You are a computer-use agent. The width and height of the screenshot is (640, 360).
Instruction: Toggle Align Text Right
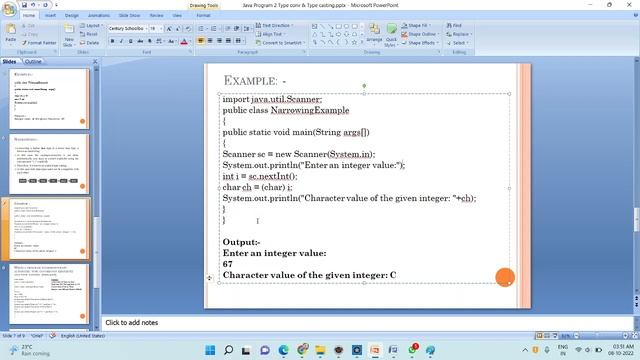tap(219, 40)
